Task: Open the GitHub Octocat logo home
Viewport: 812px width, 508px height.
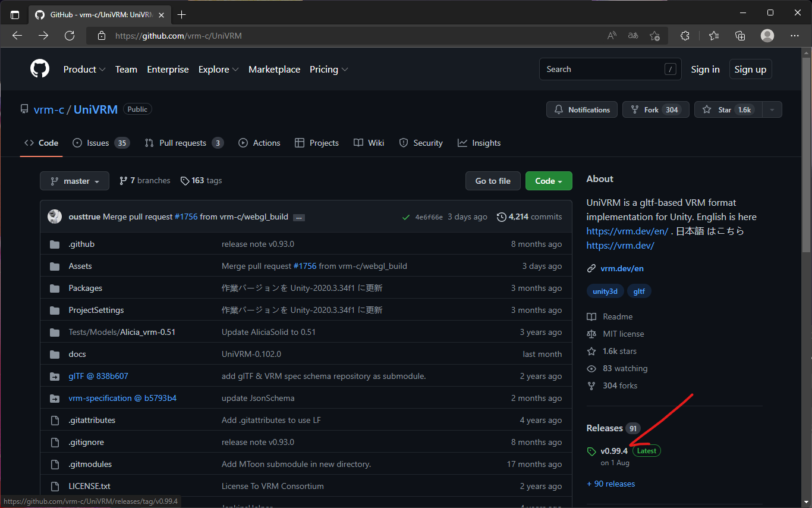Action: point(40,69)
